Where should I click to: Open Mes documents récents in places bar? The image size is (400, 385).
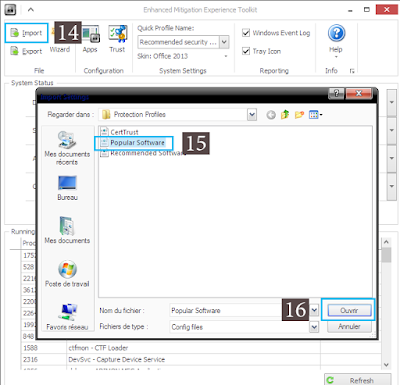point(67,148)
